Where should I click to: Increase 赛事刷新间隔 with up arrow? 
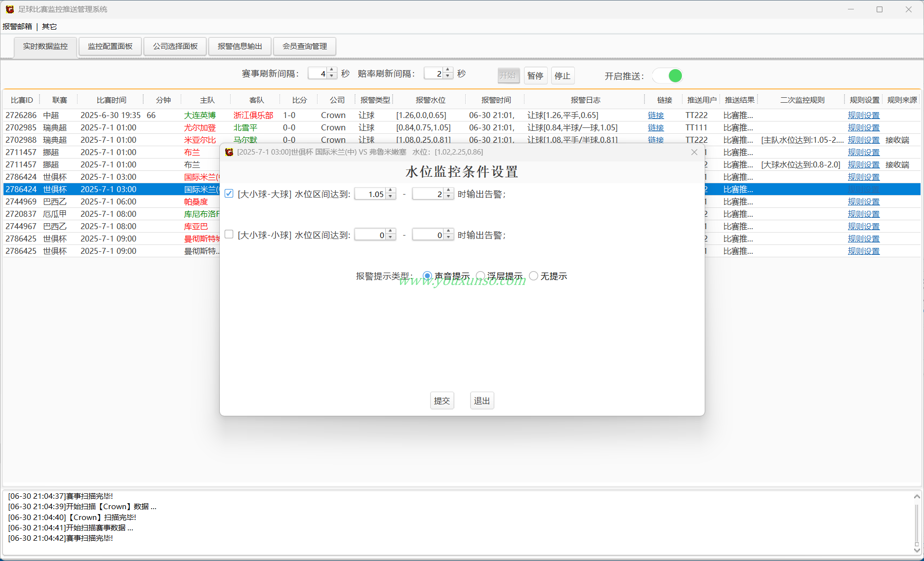pyautogui.click(x=332, y=70)
